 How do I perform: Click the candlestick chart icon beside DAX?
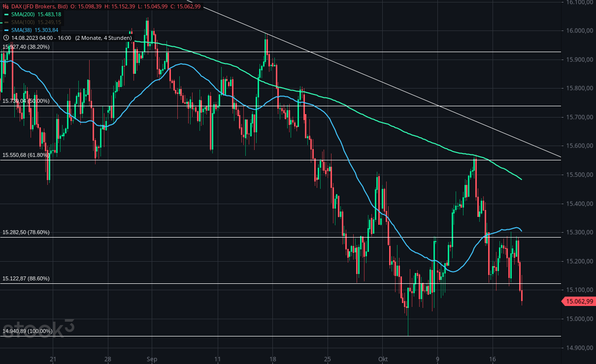point(5,6)
